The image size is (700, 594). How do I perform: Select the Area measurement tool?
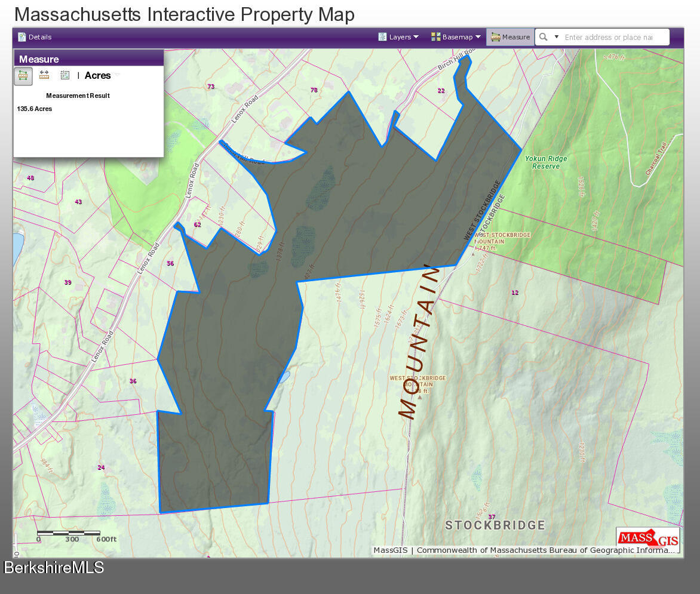click(x=23, y=76)
